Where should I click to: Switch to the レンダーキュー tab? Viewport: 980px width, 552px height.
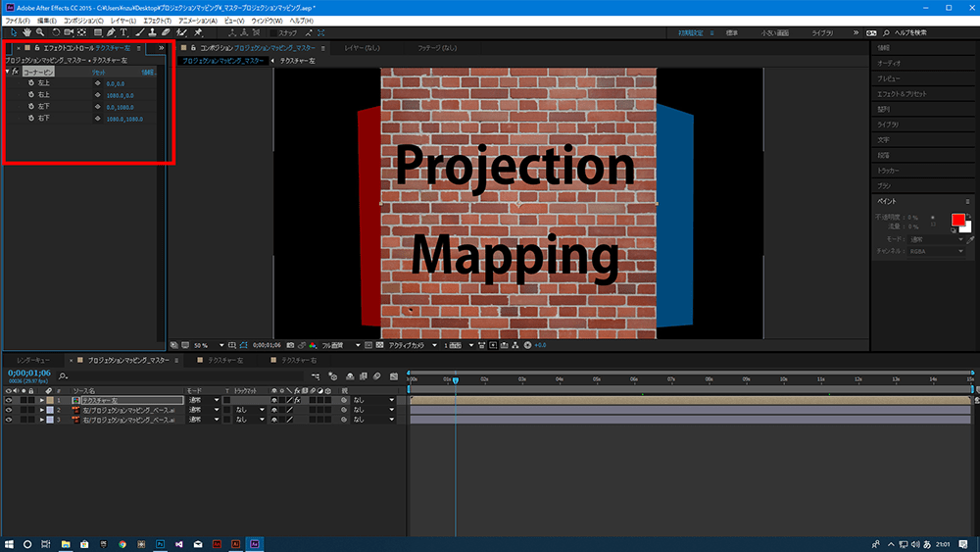tap(33, 361)
